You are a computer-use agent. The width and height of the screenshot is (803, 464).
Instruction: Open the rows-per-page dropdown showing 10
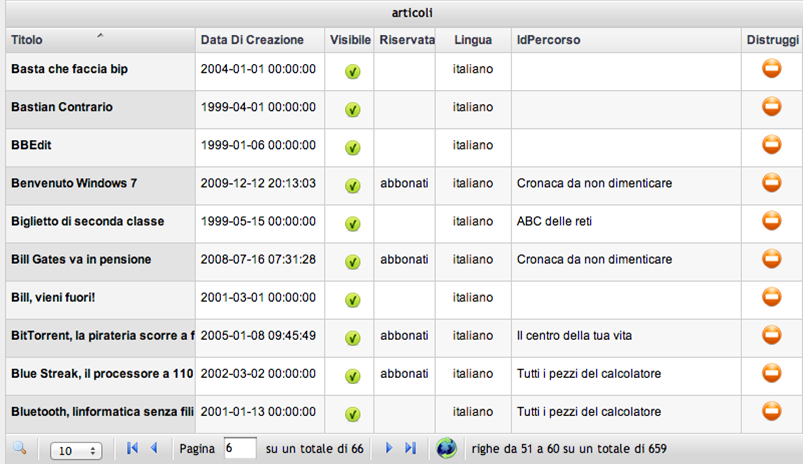[x=76, y=451]
